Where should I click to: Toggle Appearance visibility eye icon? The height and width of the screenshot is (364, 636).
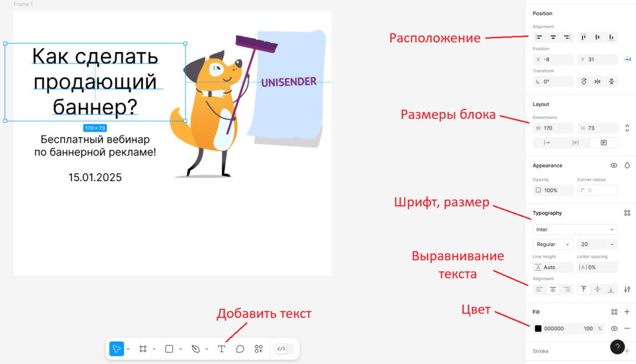pos(614,165)
